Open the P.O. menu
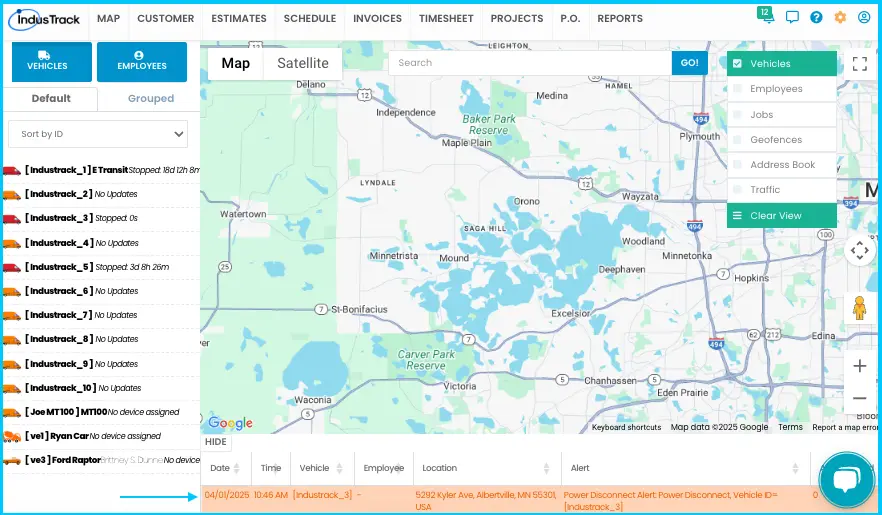882x515 pixels. (x=570, y=19)
